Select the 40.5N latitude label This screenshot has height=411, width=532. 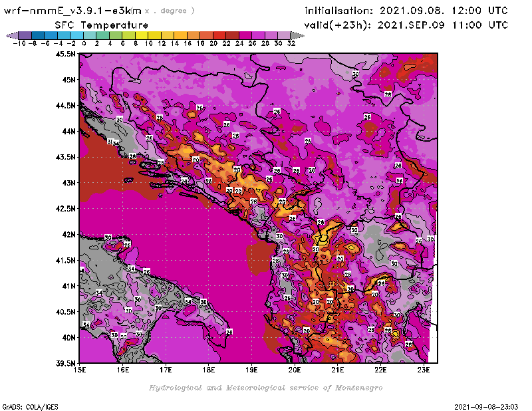(x=65, y=312)
